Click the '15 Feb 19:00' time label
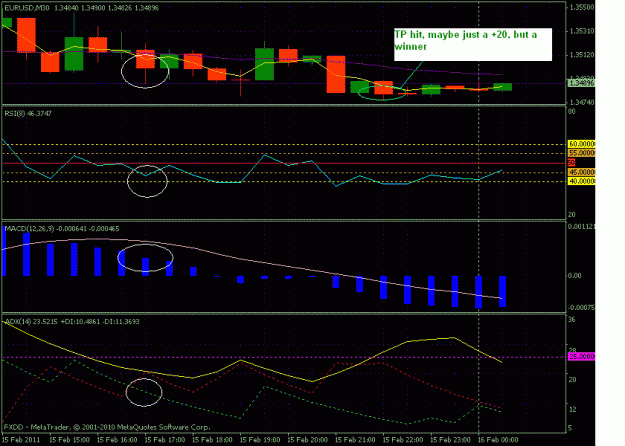 pos(260,440)
